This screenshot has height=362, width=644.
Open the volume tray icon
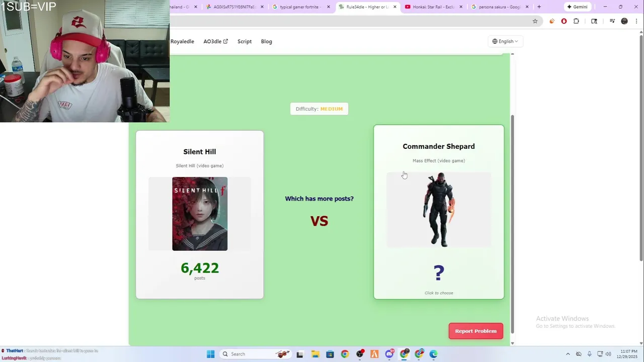click(x=608, y=354)
